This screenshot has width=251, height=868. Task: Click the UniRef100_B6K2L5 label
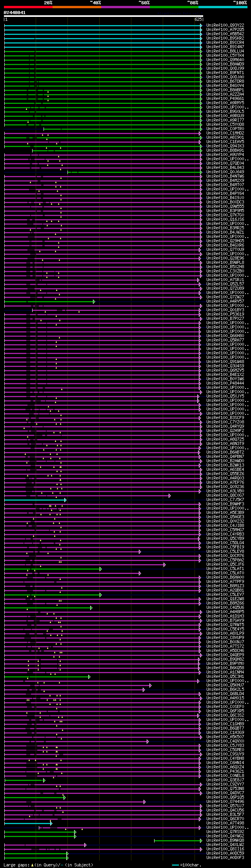tap(225, 690)
